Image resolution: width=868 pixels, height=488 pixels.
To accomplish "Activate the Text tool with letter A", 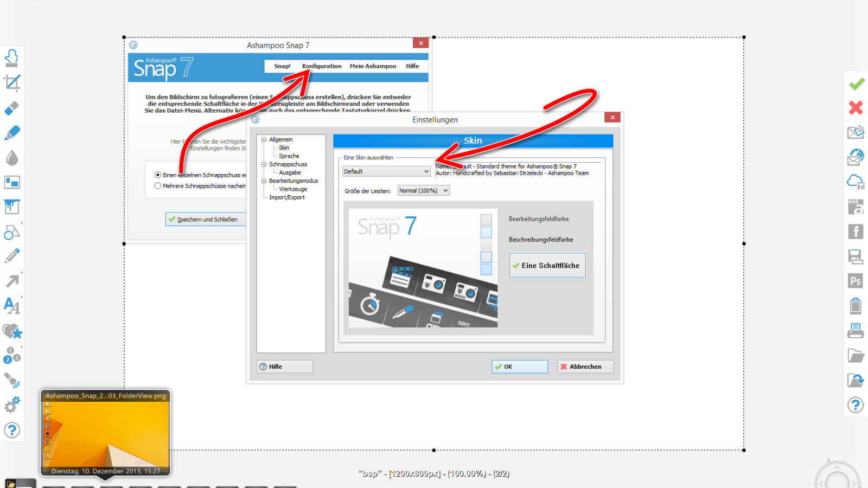I will (12, 305).
